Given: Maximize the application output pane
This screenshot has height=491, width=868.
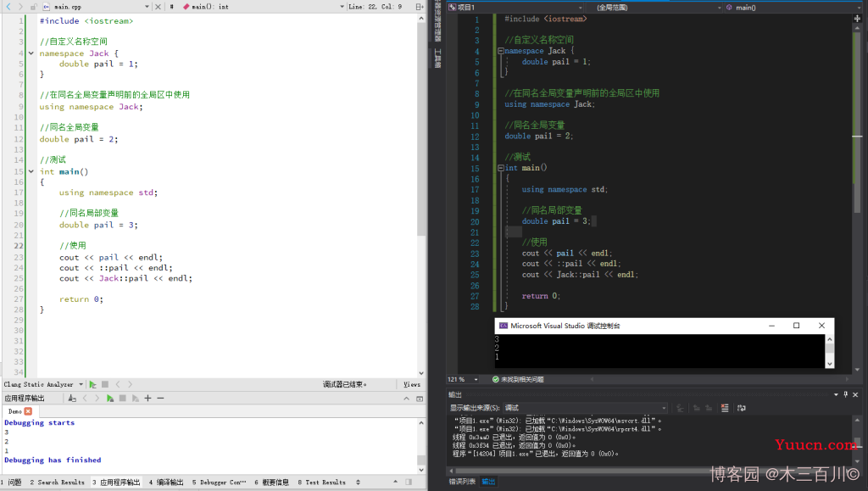Looking at the screenshot, I should click(420, 399).
